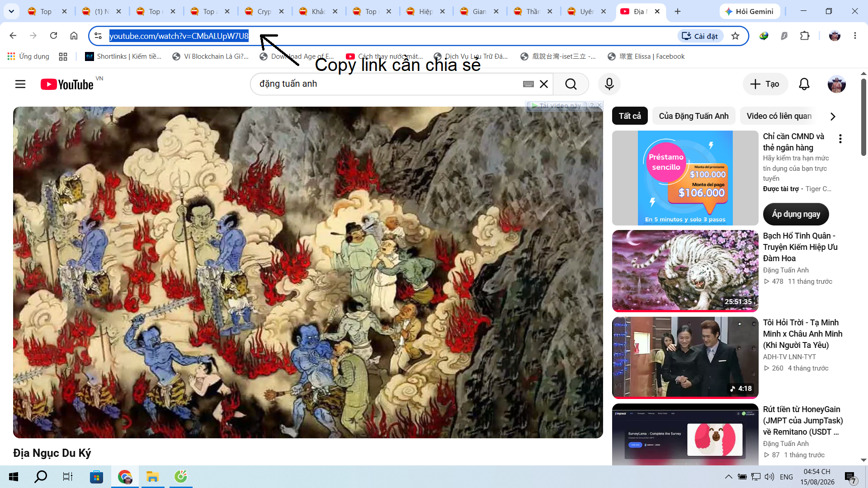Screen dimensions: 868x488
Task: Clear the YouTube search query
Action: coord(544,84)
